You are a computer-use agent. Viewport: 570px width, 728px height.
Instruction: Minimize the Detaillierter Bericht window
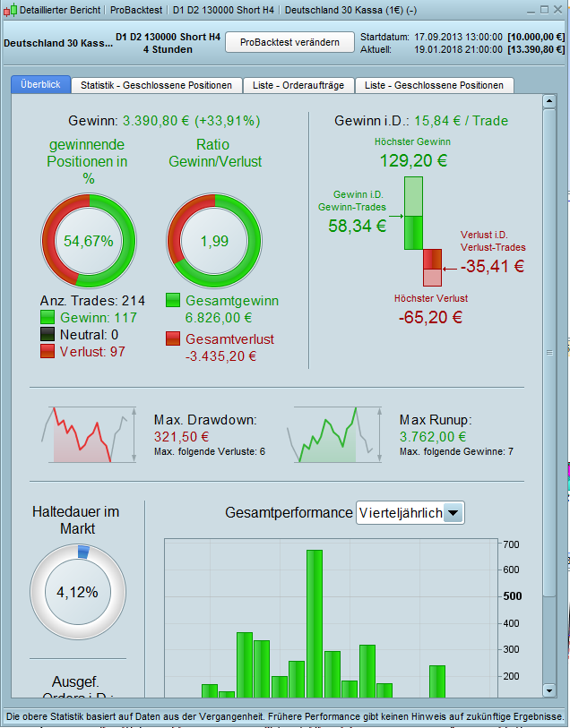[531, 10]
